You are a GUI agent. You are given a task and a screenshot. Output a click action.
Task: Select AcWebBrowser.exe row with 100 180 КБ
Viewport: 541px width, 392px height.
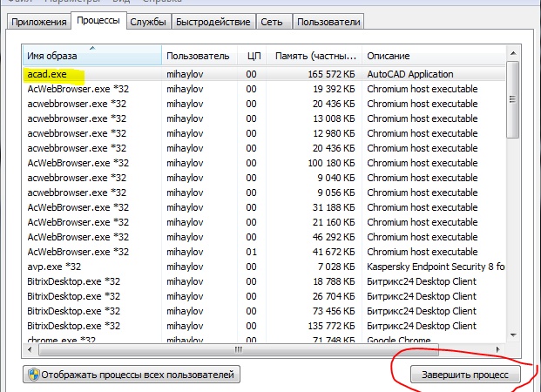264,163
